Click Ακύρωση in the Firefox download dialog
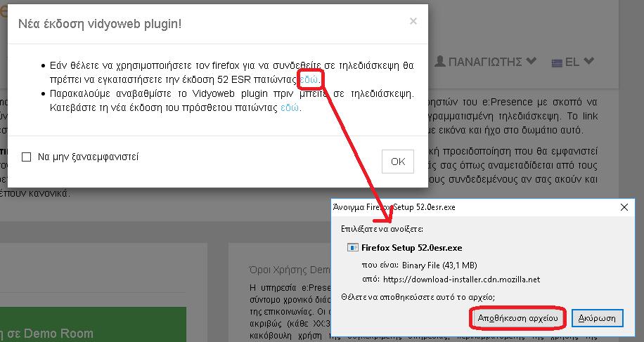This screenshot has height=342, width=644. [x=597, y=318]
